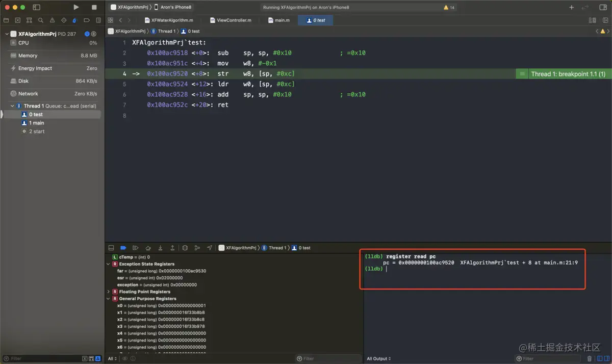This screenshot has height=364, width=612.
Task: Open the Energy Impact gauge
Action: [54, 68]
